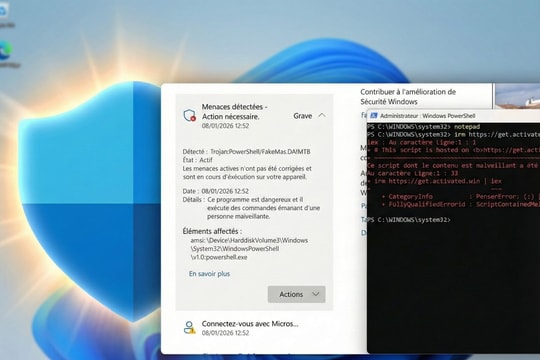This screenshot has width=540, height=360.
Task: Click the Grave severity label
Action: [303, 116]
